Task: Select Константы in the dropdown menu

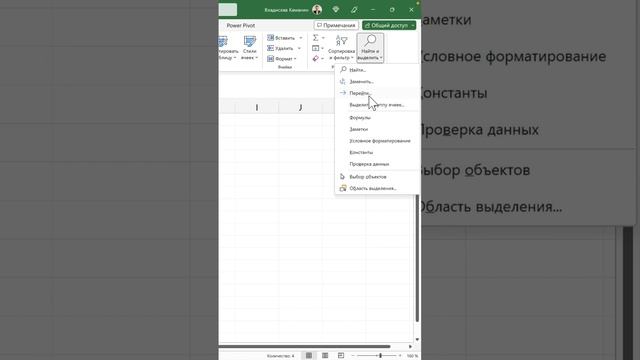Action: (x=378, y=152)
